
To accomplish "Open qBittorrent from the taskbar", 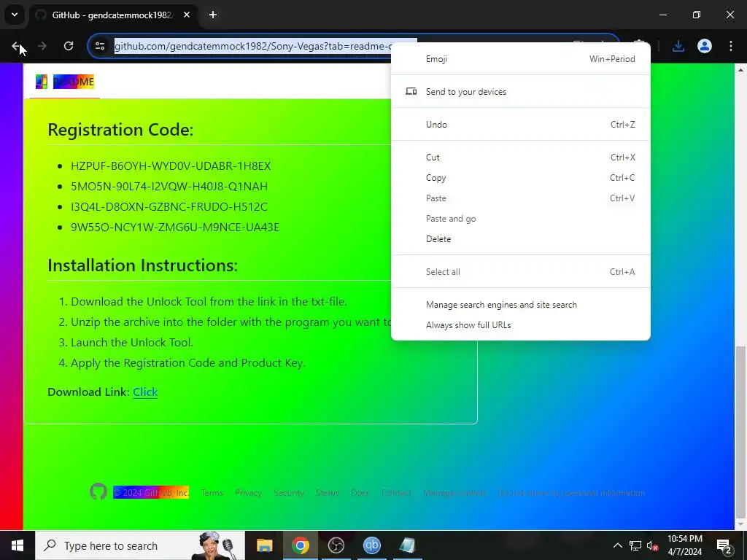I will pyautogui.click(x=371, y=545).
